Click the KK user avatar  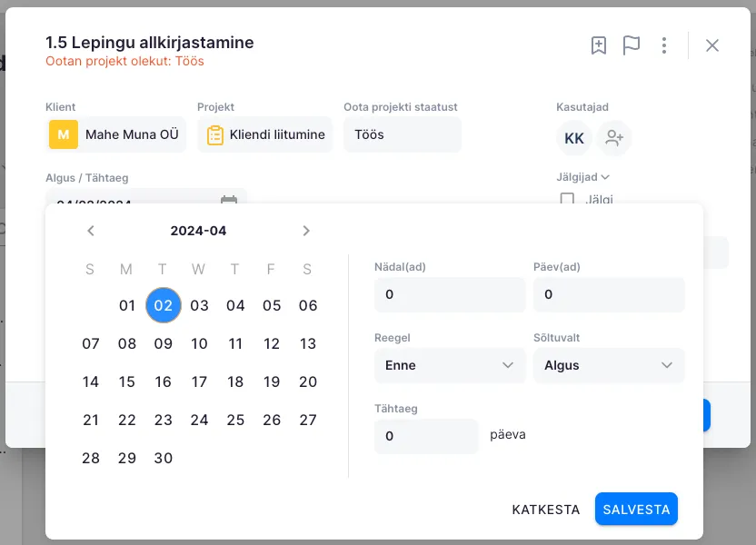(574, 139)
